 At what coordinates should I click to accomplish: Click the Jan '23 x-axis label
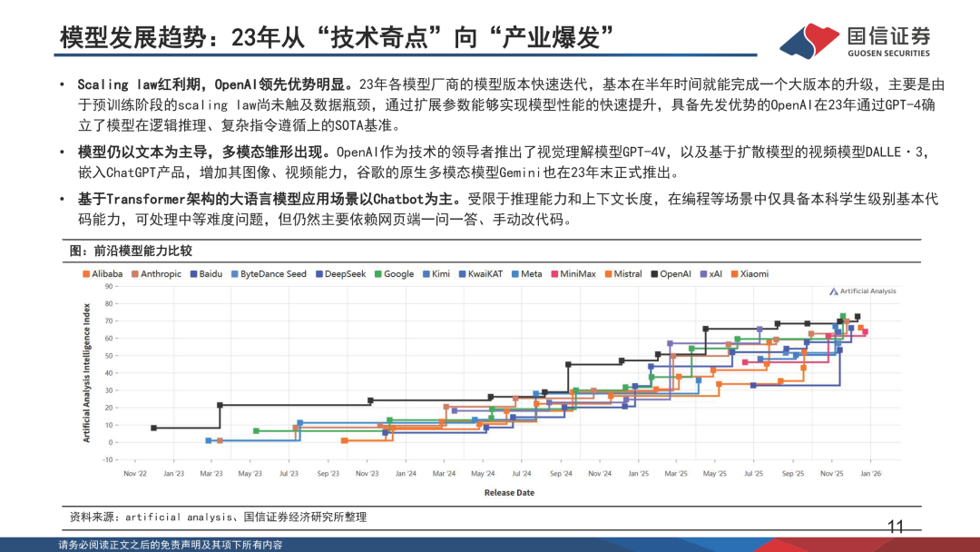[173, 473]
